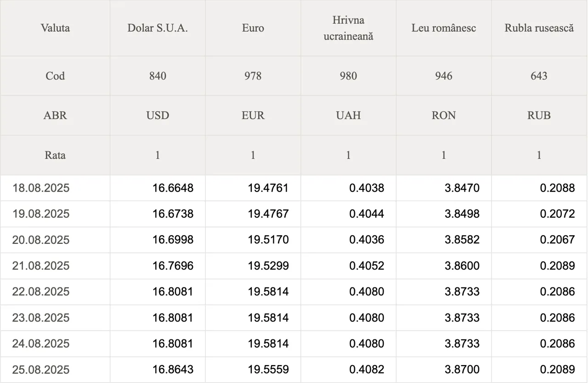Click the Dolar S.U.A. column header

tap(158, 28)
